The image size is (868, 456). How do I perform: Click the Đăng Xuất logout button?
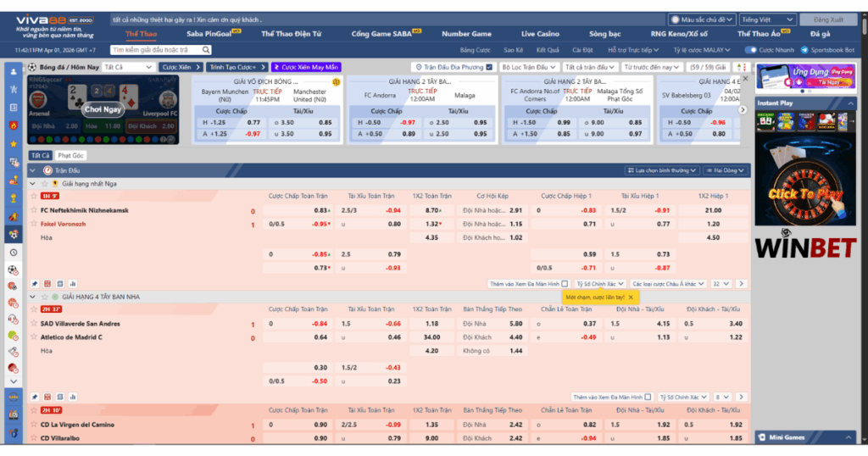[x=828, y=19]
